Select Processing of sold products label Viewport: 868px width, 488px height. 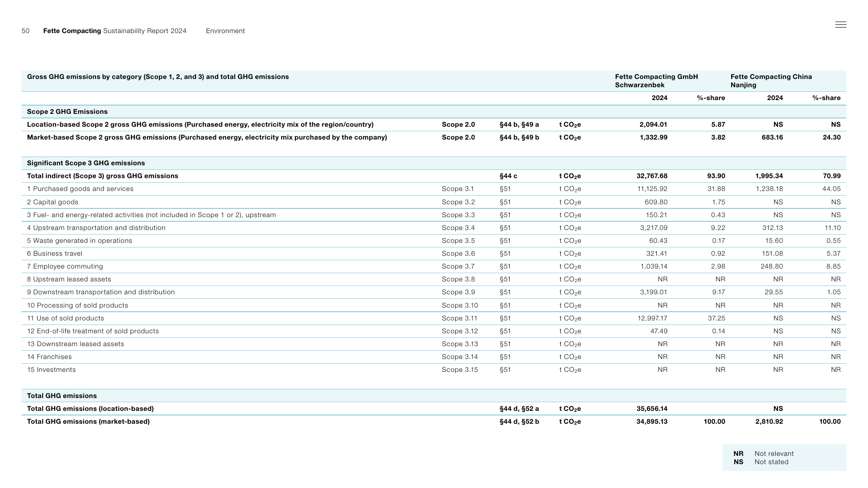tap(78, 305)
